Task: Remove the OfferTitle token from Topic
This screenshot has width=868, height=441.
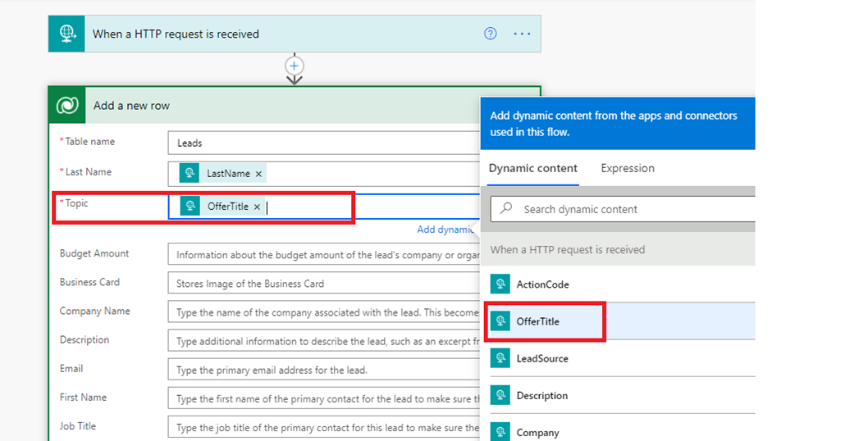Action: [x=257, y=207]
